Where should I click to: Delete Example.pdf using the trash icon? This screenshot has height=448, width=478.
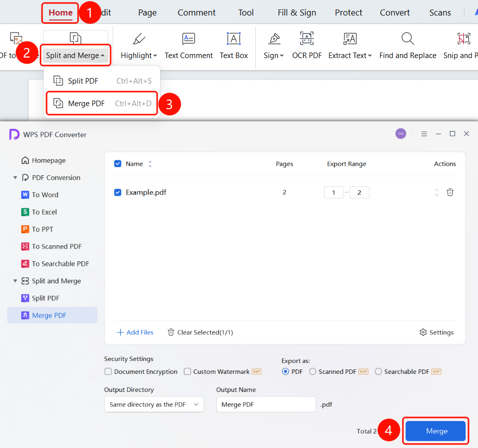tap(450, 192)
